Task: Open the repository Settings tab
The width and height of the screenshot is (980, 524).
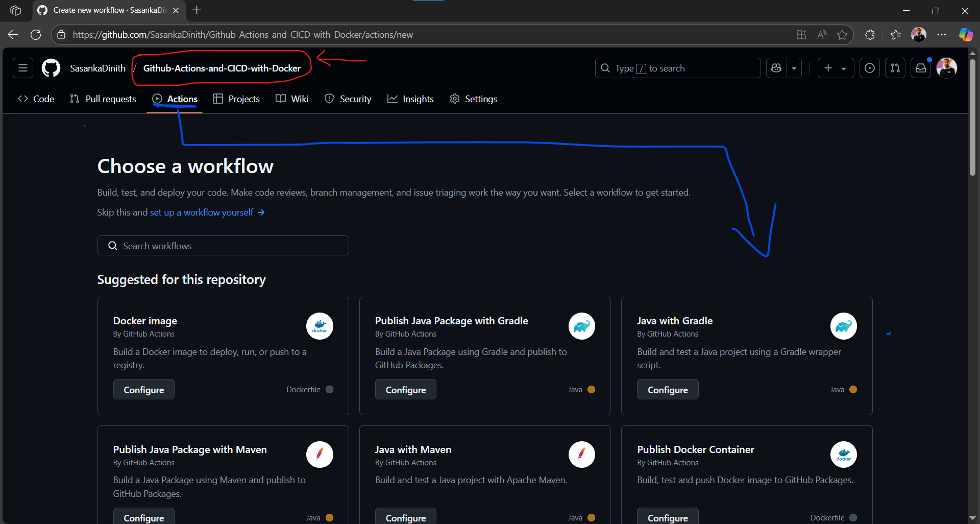Action: (473, 99)
